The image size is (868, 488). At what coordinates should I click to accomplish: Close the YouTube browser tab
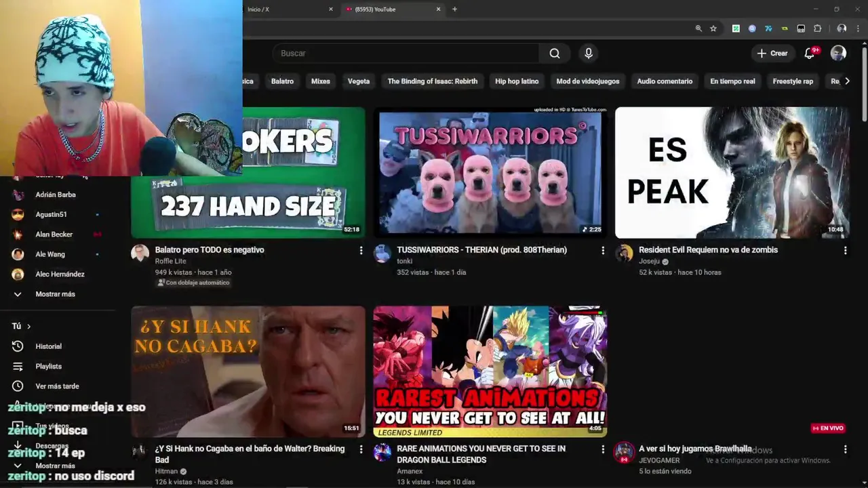[438, 9]
